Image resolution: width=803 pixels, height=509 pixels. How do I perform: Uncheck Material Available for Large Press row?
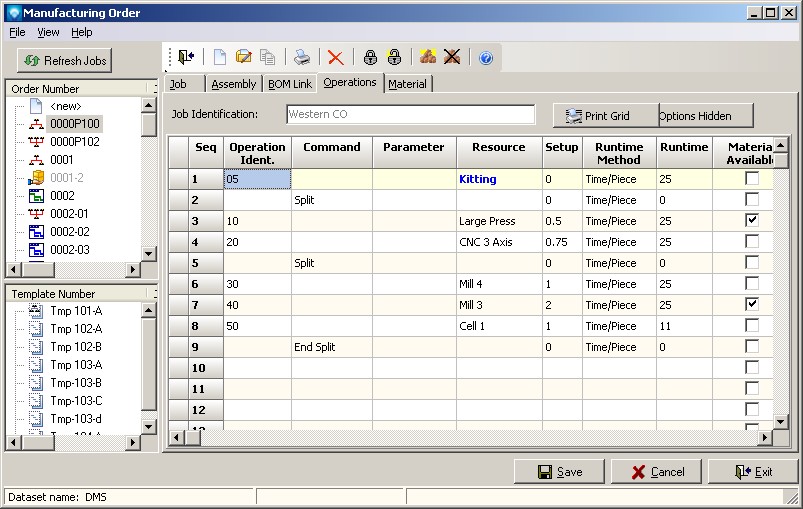click(x=752, y=220)
